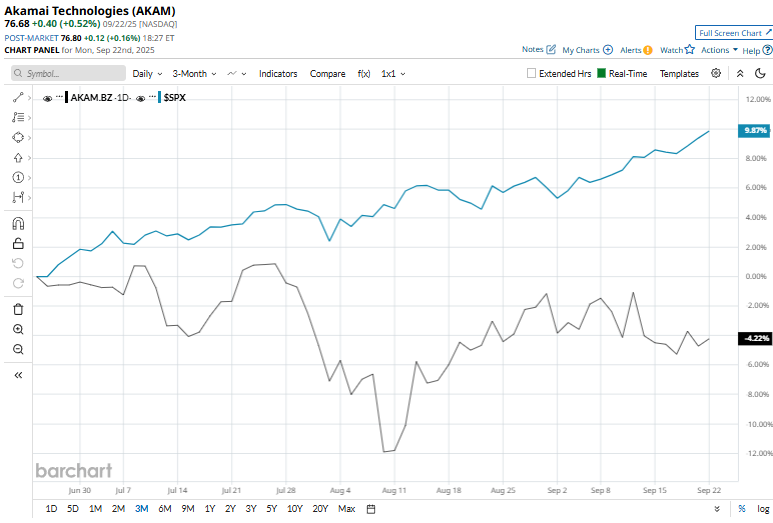Open the Full Screen Chart
The height and width of the screenshot is (523, 773).
point(734,33)
